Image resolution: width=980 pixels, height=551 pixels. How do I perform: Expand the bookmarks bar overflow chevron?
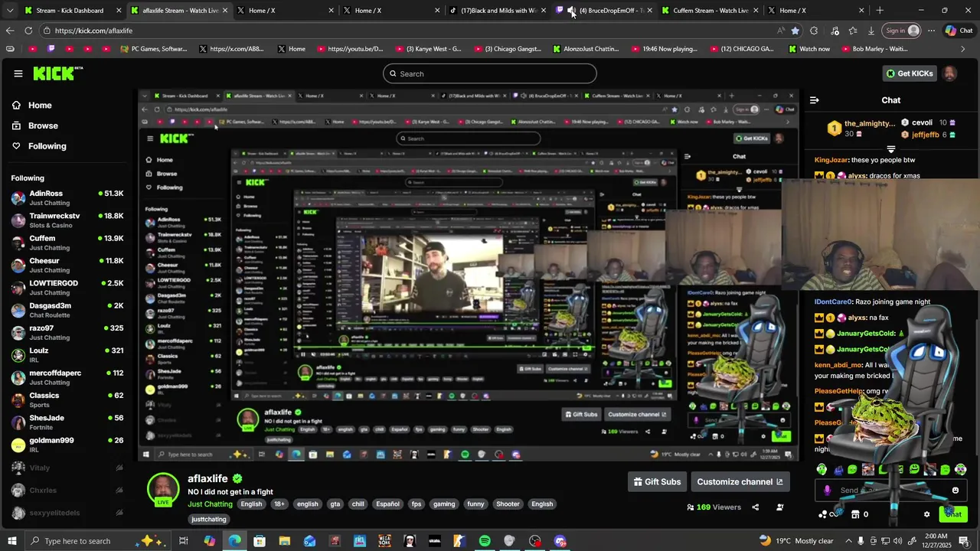pos(962,49)
